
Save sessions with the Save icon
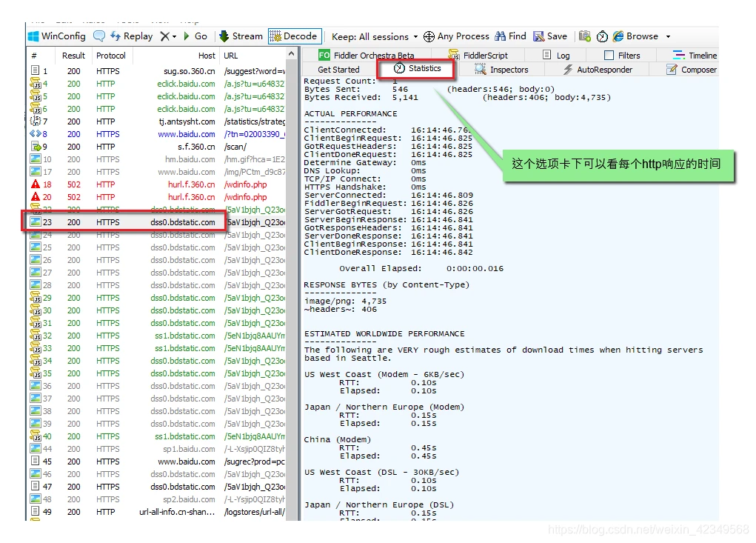[538, 36]
